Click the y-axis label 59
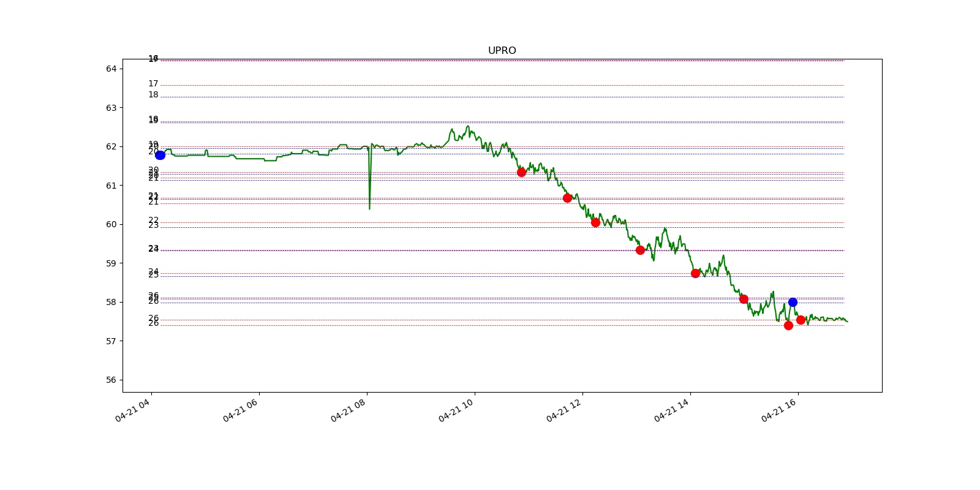Screen dimensions: 980x490 pos(111,263)
